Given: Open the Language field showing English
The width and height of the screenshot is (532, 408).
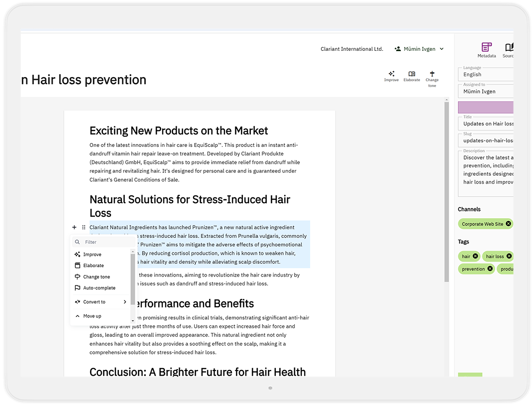Looking at the screenshot, I should coord(486,74).
